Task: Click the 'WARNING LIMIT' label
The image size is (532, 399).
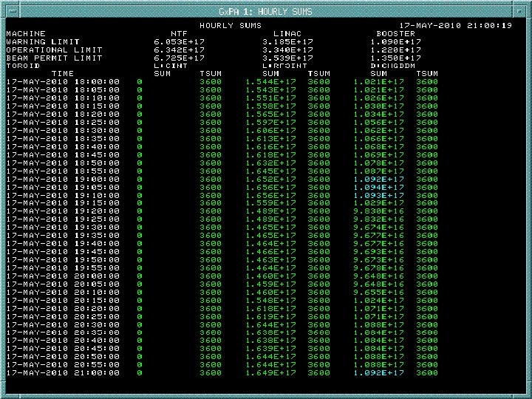Action: (43, 41)
